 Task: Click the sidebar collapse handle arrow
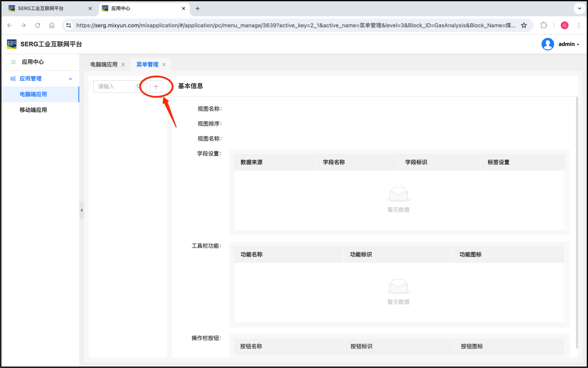click(x=82, y=210)
